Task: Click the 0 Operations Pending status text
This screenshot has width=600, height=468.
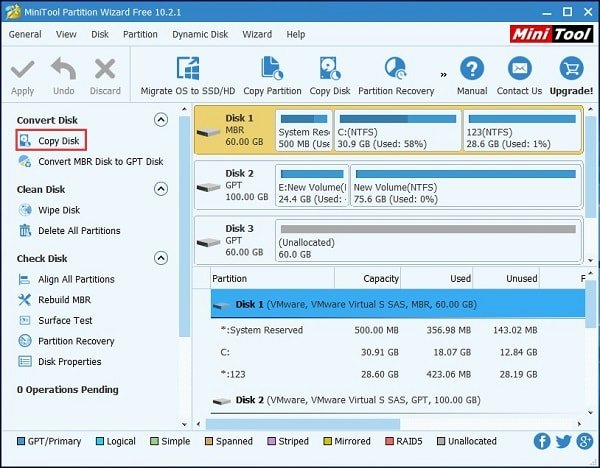Action: click(x=68, y=390)
